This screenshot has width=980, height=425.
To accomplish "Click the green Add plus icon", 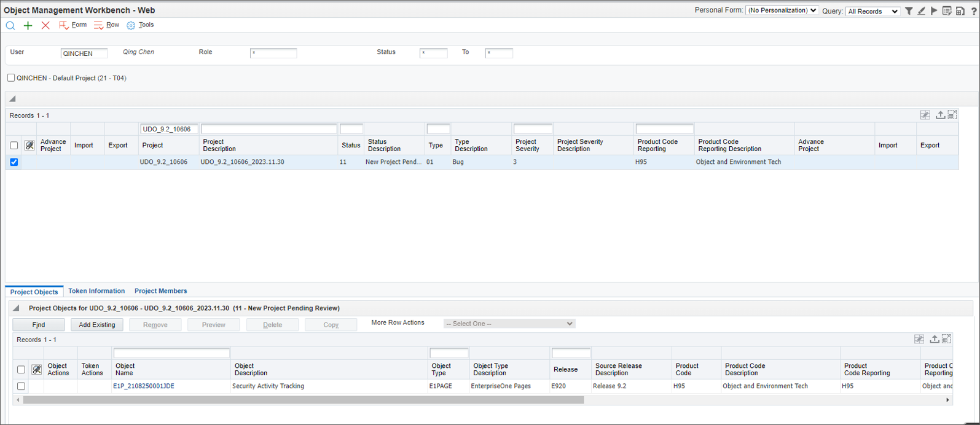I will (28, 25).
